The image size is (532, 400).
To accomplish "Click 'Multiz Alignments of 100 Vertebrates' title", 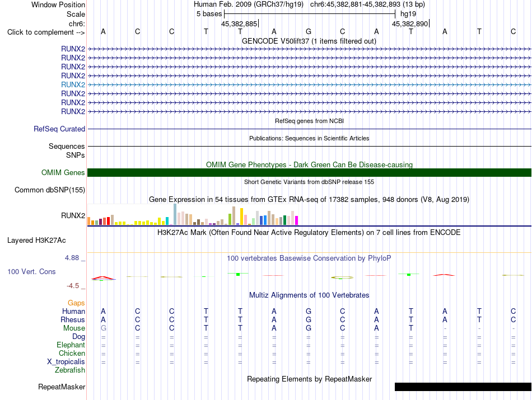I will click(309, 295).
